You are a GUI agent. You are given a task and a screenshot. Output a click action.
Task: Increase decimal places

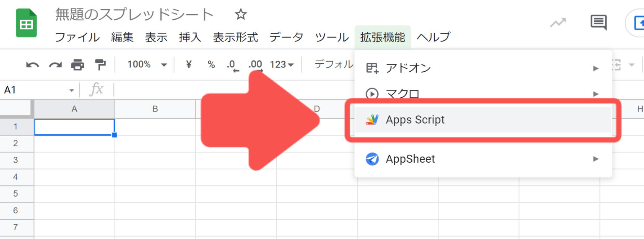[255, 65]
